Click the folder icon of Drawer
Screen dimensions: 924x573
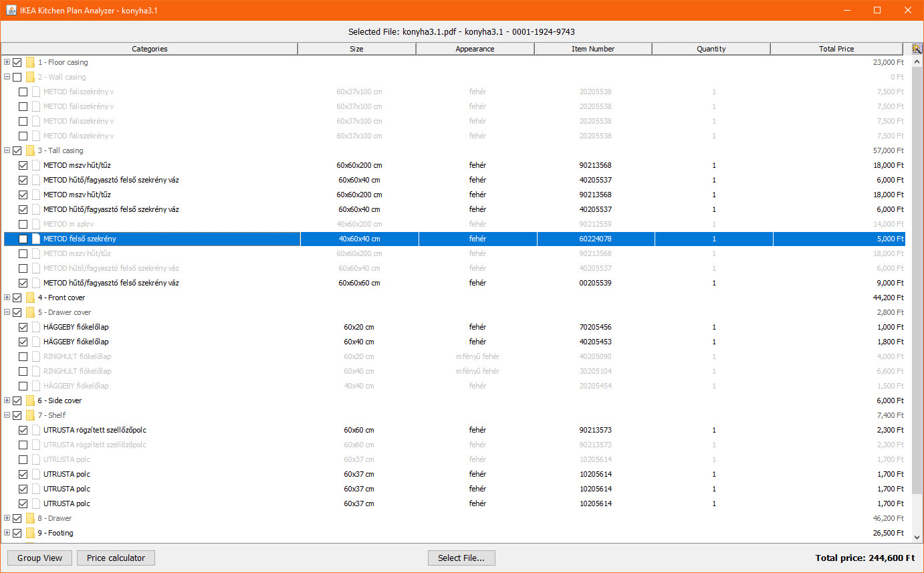[30, 518]
